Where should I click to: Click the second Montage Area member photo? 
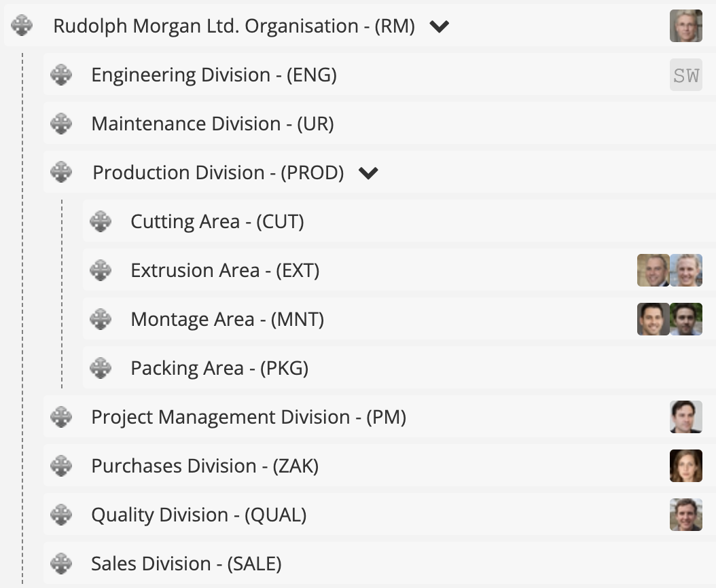[686, 319]
